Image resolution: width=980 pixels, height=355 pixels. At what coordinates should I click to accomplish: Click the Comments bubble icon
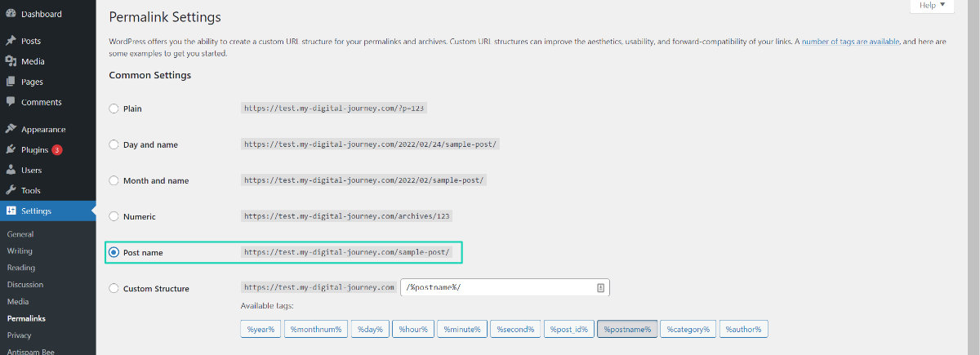(11, 102)
